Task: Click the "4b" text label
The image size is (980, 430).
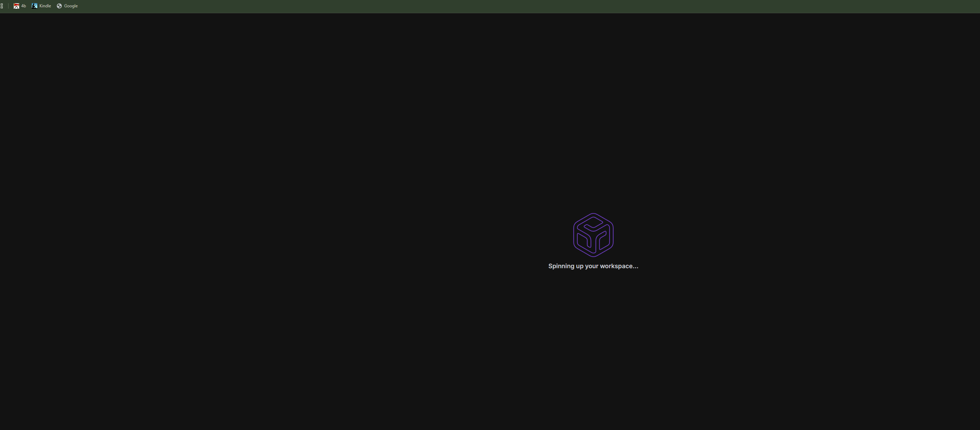Action: (x=24, y=6)
